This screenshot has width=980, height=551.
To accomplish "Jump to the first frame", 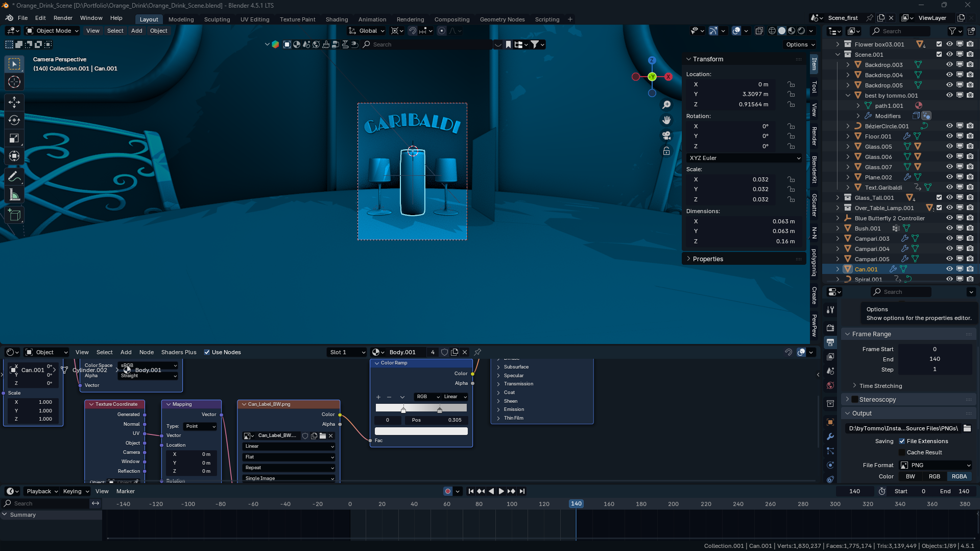I will tap(471, 491).
